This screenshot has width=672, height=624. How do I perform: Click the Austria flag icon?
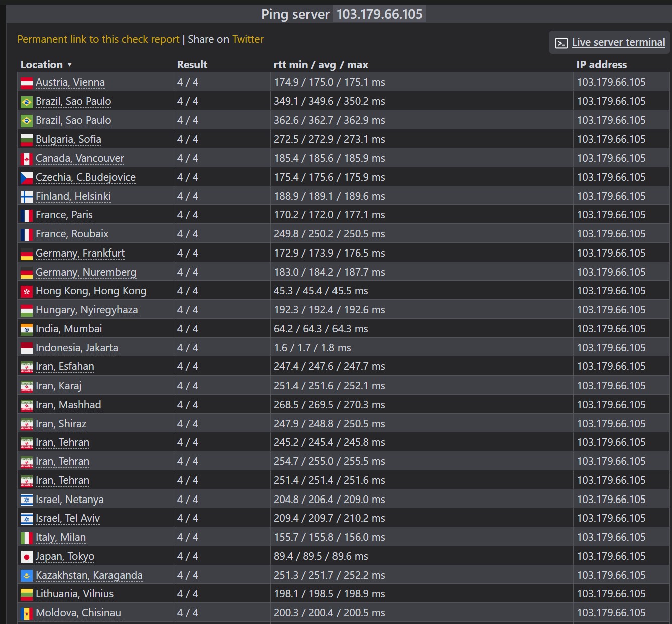coord(27,83)
